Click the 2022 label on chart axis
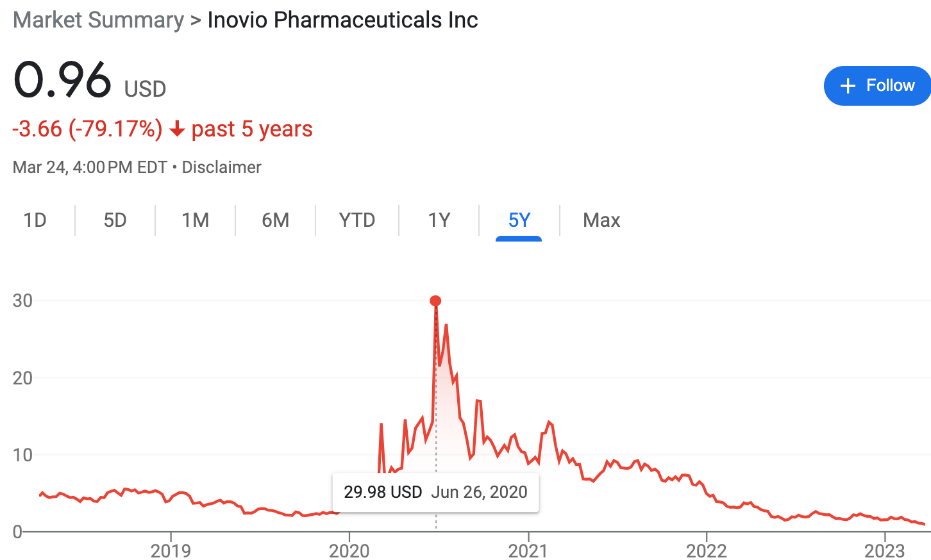 pyautogui.click(x=707, y=550)
